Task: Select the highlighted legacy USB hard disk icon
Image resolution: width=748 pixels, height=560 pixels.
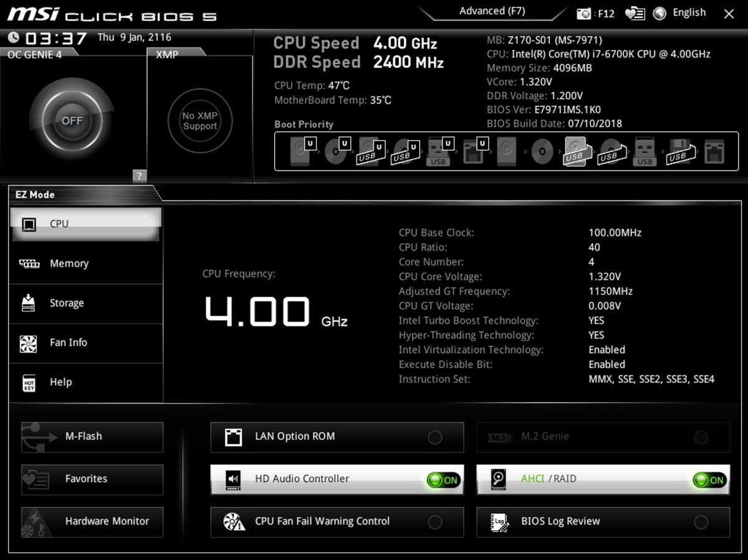Action: (x=576, y=151)
